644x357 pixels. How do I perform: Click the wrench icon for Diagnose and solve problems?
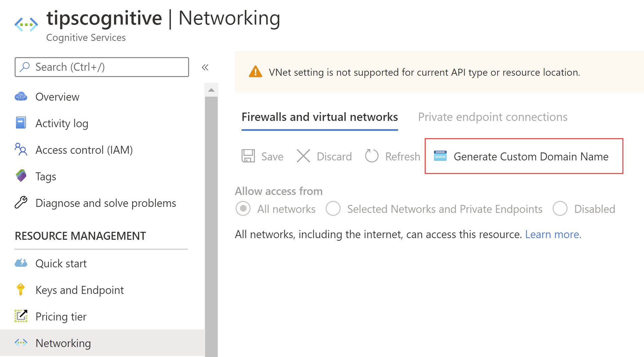pyautogui.click(x=21, y=202)
